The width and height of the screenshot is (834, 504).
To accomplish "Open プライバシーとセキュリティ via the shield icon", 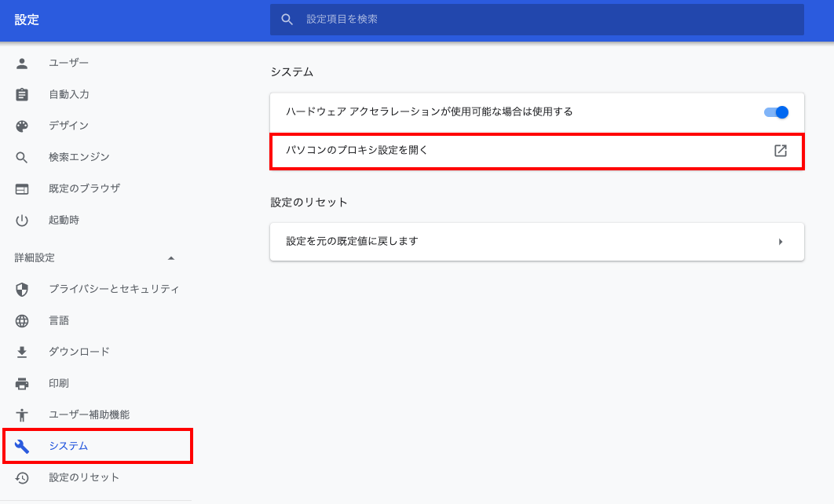I will (x=22, y=289).
